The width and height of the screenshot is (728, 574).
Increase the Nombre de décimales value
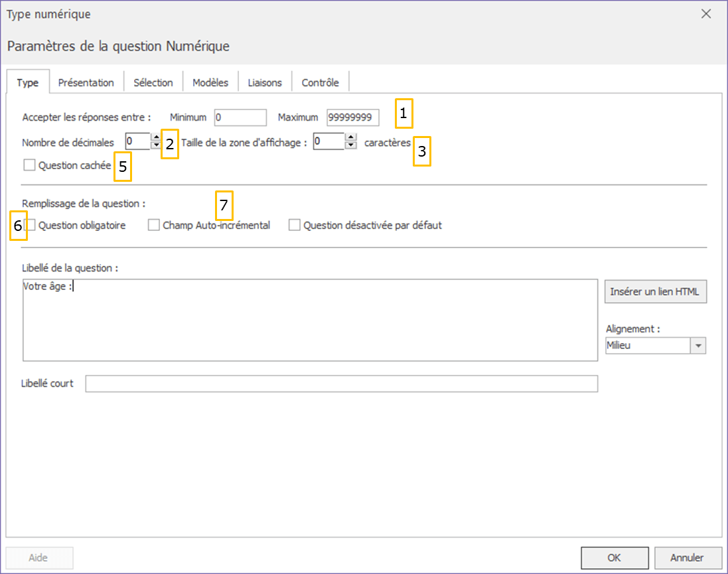[x=156, y=137]
